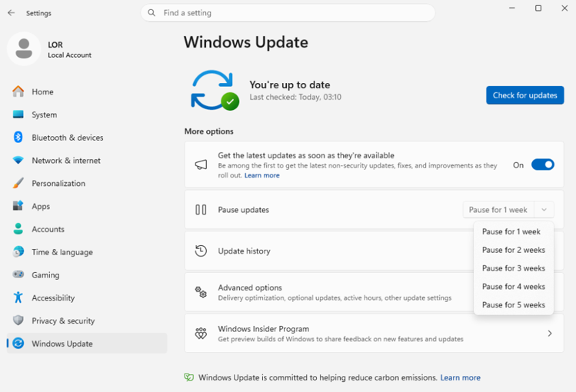
Task: Collapse the Pause updates dropdown arrow
Action: point(544,210)
